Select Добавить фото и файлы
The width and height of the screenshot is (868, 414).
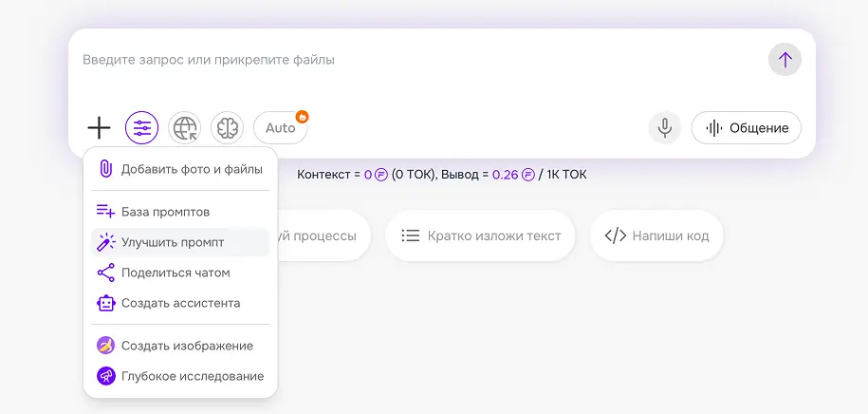(x=180, y=169)
